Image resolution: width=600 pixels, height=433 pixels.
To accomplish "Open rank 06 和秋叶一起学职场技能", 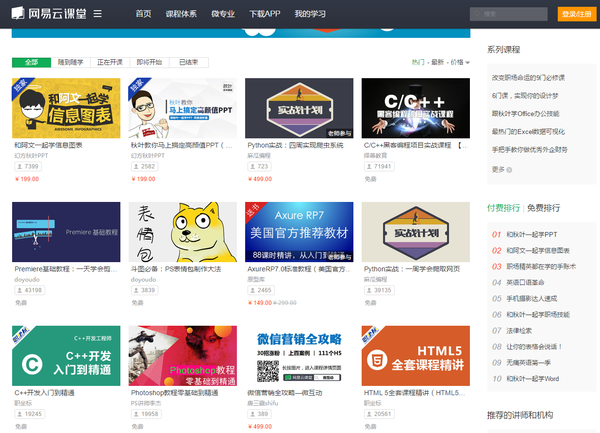I will click(x=538, y=315).
